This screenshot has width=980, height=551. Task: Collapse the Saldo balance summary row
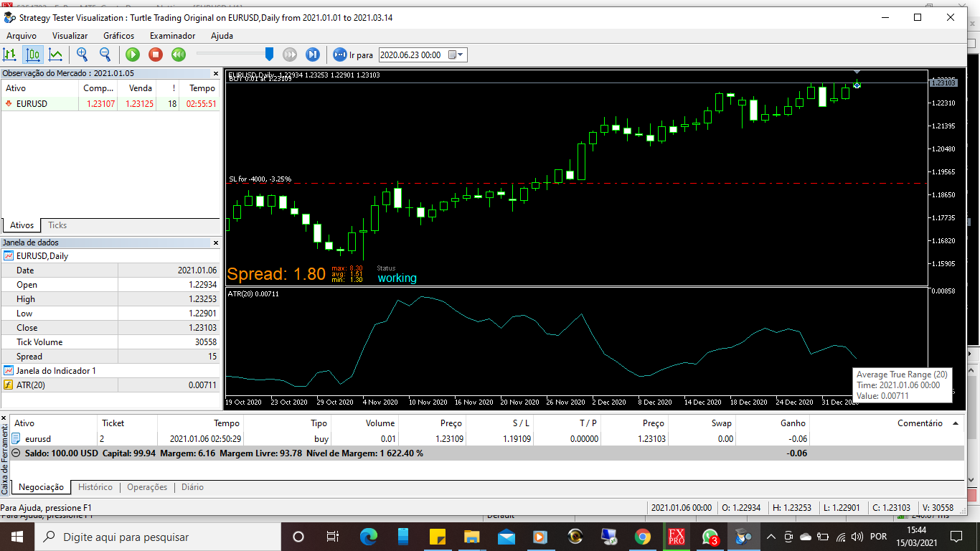tap(17, 453)
